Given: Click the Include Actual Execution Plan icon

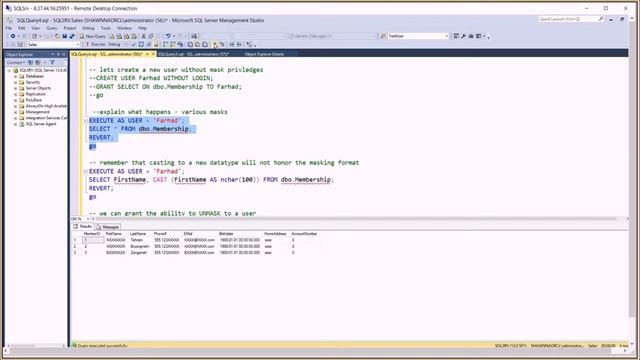Looking at the screenshot, I should (x=165, y=44).
